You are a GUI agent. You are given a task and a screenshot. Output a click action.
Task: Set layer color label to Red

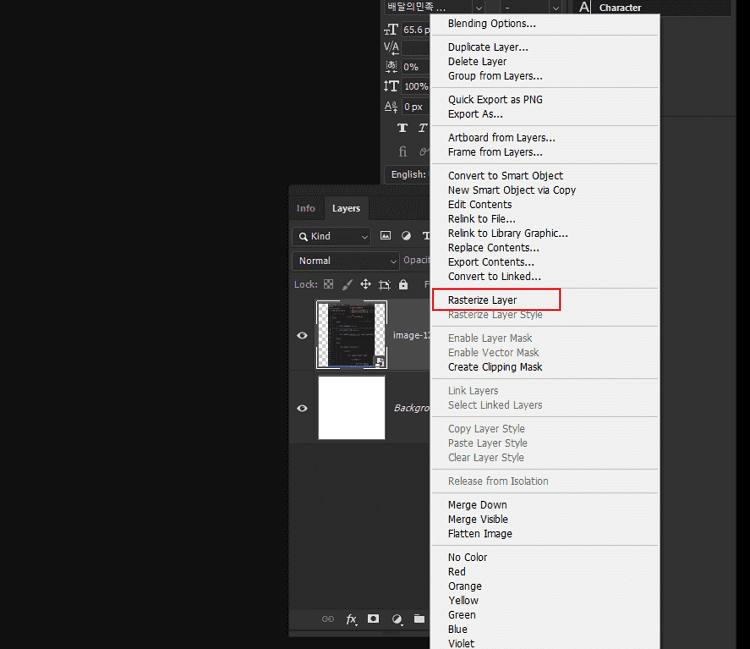click(x=545, y=572)
